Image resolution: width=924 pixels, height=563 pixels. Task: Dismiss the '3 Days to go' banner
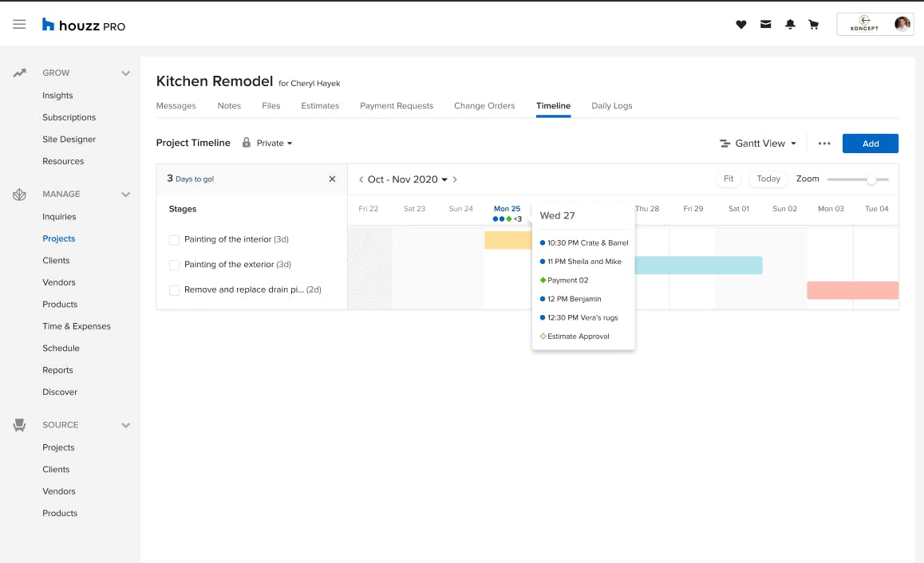(332, 179)
